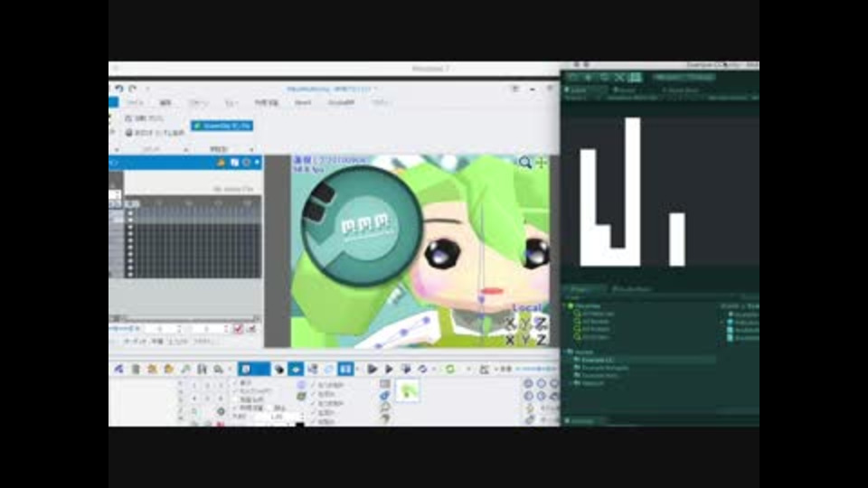Switch to the Game tab in the Unity window
Screen dimensions: 868x488
(626, 89)
